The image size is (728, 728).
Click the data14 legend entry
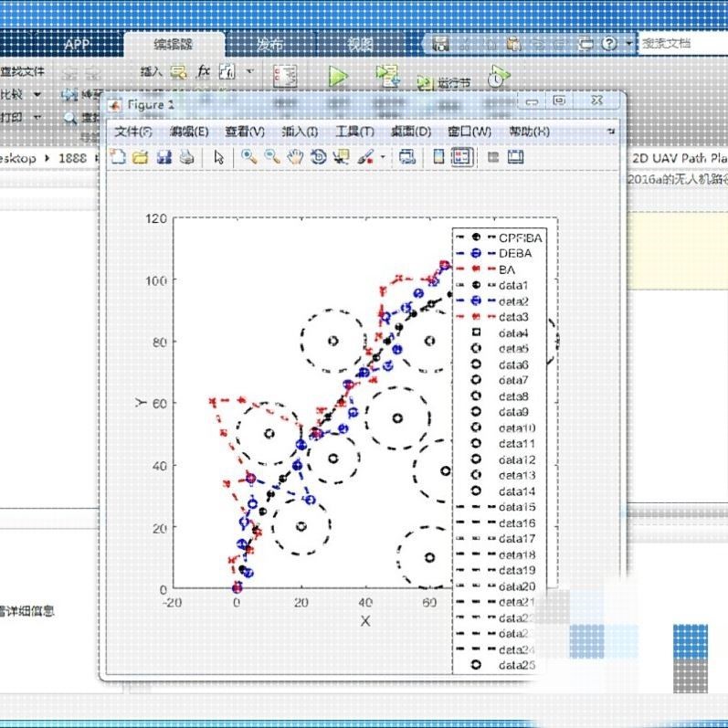[502, 491]
